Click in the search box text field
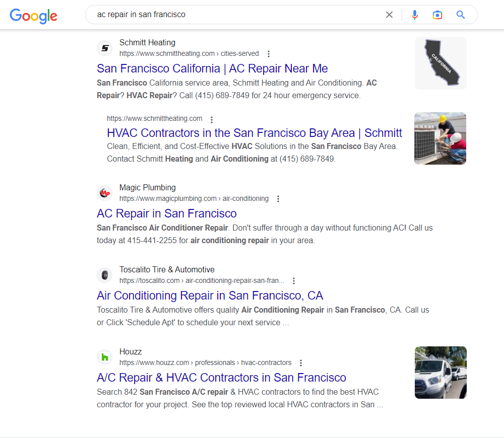This screenshot has width=504, height=438. pos(238,15)
